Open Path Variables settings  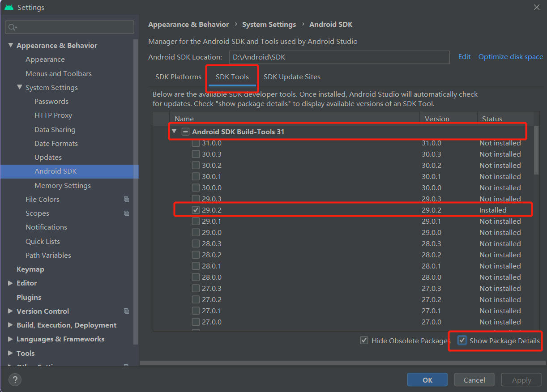[48, 256]
